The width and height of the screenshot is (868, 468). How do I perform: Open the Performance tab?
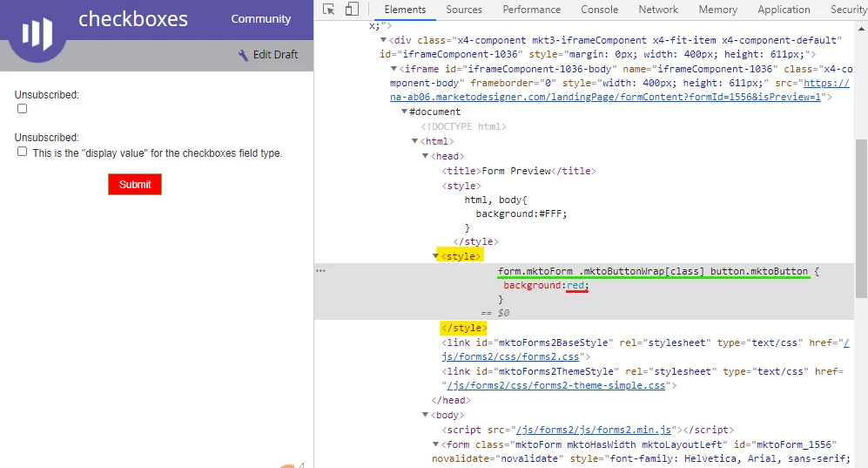coord(531,10)
